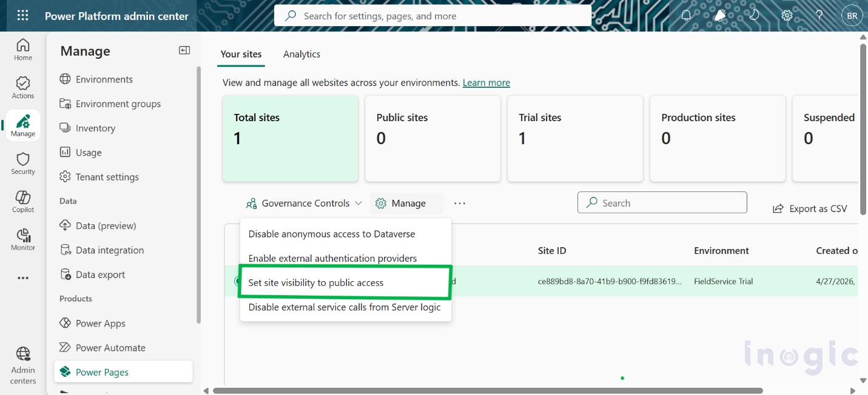This screenshot has width=868, height=395.
Task: Show more items in left rail
Action: (23, 278)
